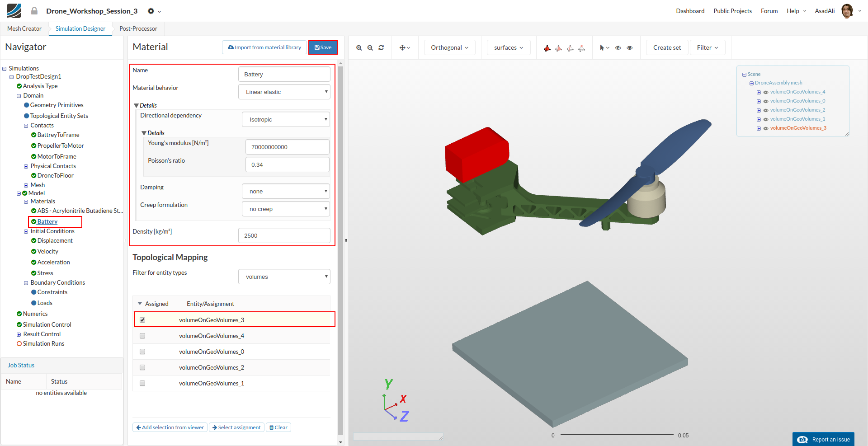Reset the view with the refresh icon
The height and width of the screenshot is (446, 868).
(381, 47)
